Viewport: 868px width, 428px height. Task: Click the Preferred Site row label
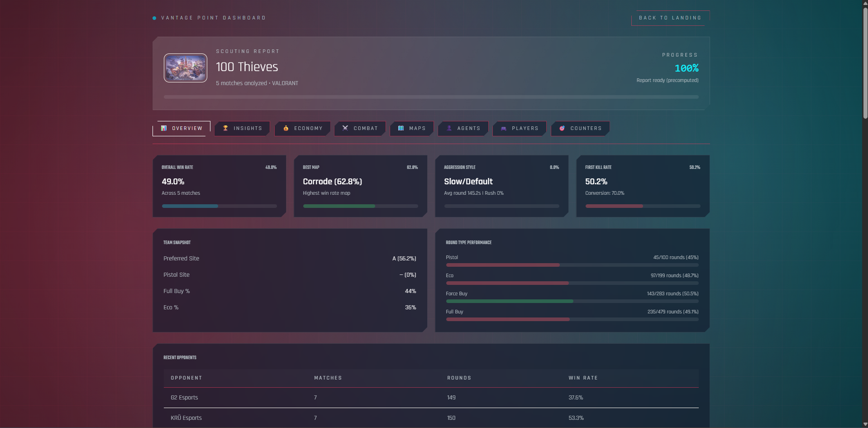tap(181, 259)
